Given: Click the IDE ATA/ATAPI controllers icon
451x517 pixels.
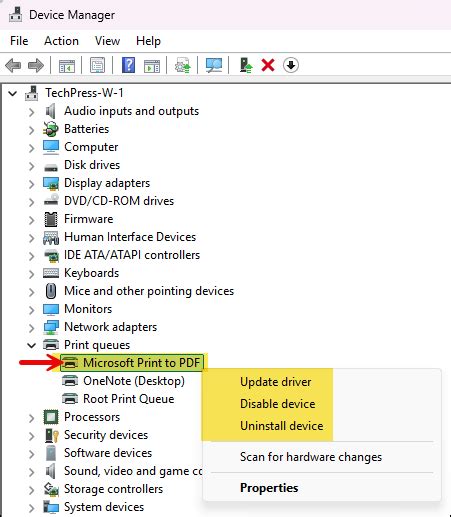Looking at the screenshot, I should 51,256.
